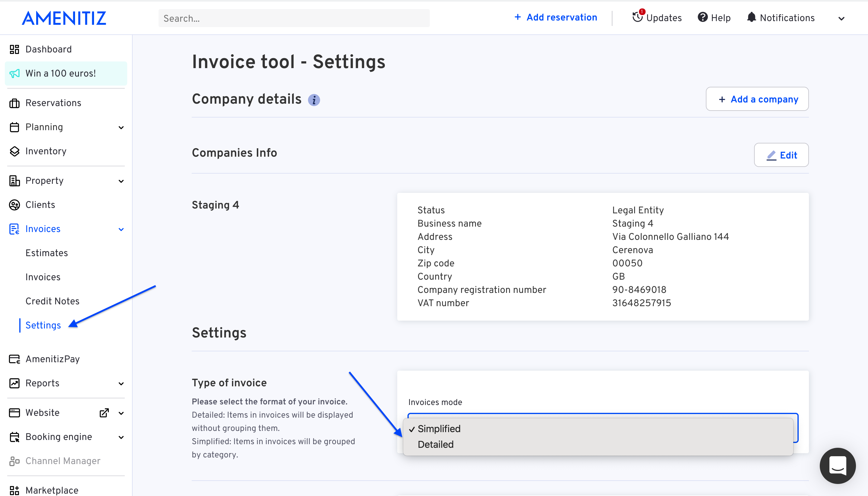Image resolution: width=868 pixels, height=496 pixels.
Task: Click VAT number value 31648257915
Action: click(x=641, y=303)
